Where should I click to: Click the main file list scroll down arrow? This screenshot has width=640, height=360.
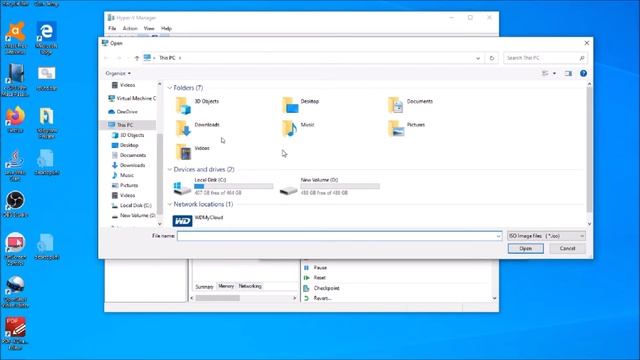pos(589,224)
